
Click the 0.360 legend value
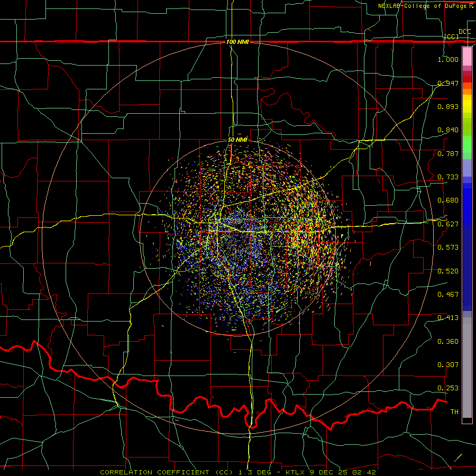coord(448,342)
